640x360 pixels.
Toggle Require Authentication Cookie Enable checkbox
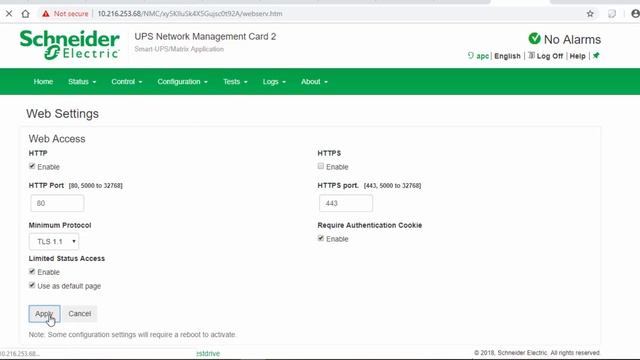point(321,238)
